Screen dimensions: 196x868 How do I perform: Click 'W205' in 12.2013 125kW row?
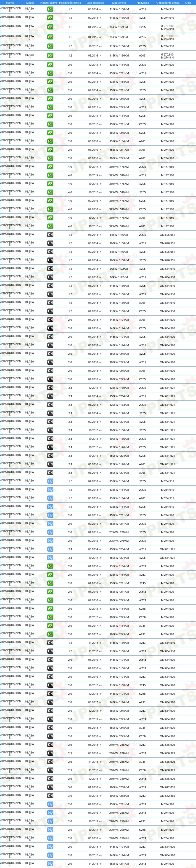coord(142,388)
